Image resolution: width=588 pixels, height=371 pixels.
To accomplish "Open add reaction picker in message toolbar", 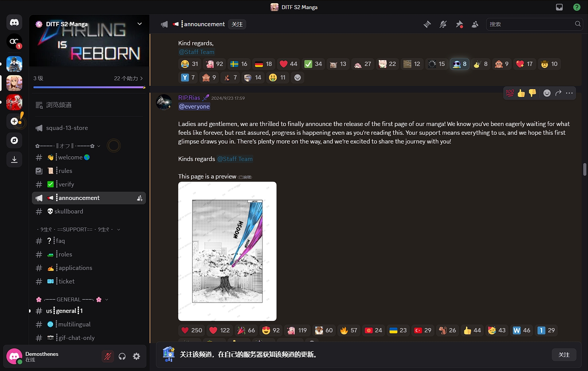I will click(547, 93).
